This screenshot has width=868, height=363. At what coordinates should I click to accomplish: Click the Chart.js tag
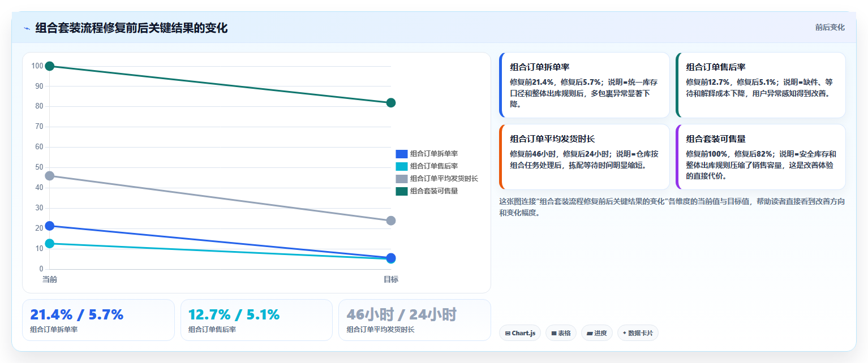coord(520,333)
